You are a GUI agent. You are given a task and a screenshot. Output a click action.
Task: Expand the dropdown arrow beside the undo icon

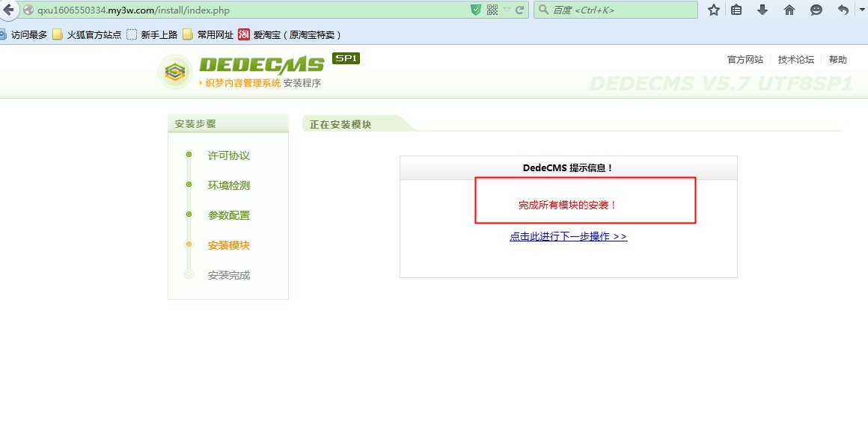coord(861,10)
